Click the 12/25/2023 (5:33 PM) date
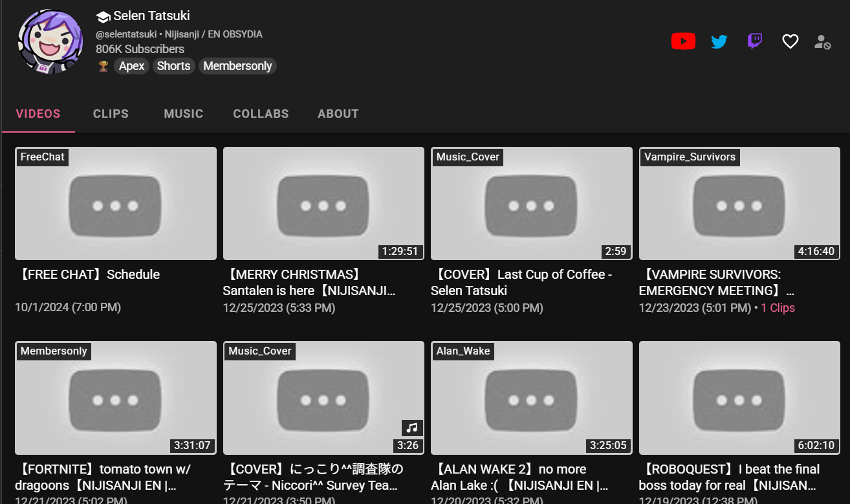This screenshot has width=850, height=504. pyautogui.click(x=279, y=308)
